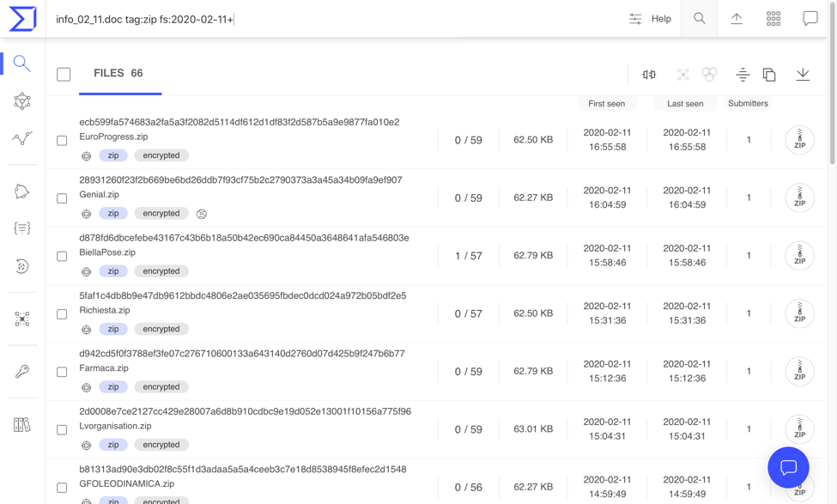Click the upload file icon in header
The image size is (837, 504).
[737, 19]
